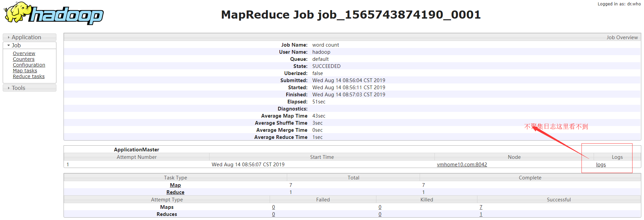Click the Hadoop elephant logo

pyautogui.click(x=54, y=13)
